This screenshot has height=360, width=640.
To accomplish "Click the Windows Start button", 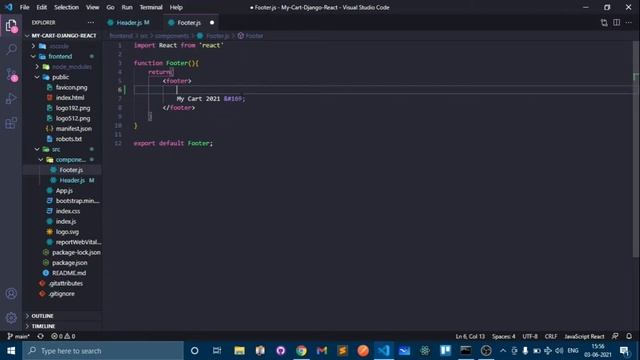I will [x=11, y=351].
